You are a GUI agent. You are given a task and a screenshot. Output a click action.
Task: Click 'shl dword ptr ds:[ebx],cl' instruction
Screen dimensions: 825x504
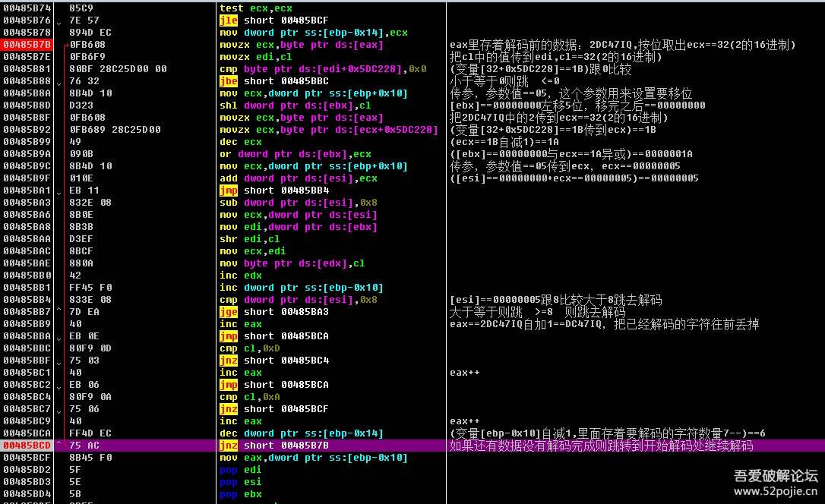[296, 105]
